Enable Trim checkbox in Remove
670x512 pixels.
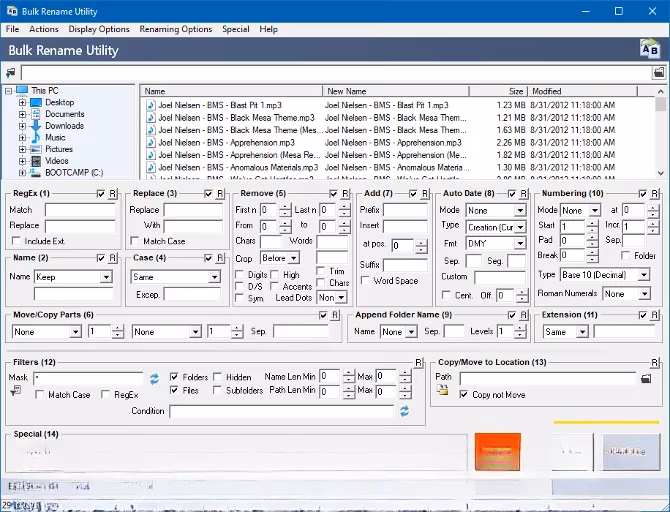click(x=320, y=271)
